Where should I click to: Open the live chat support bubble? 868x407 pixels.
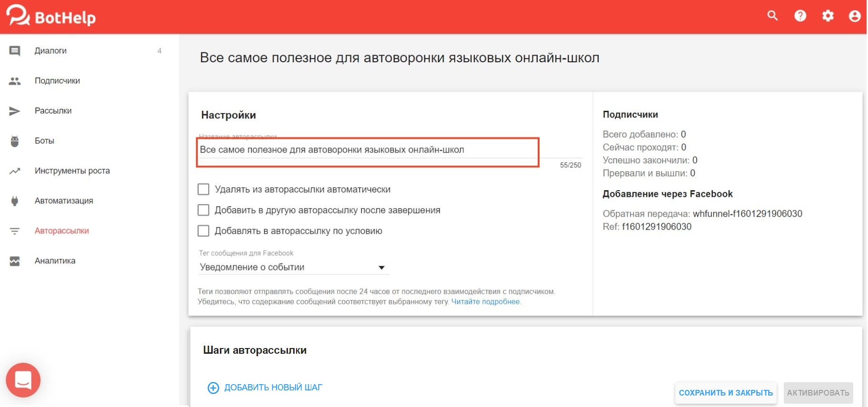tap(23, 380)
